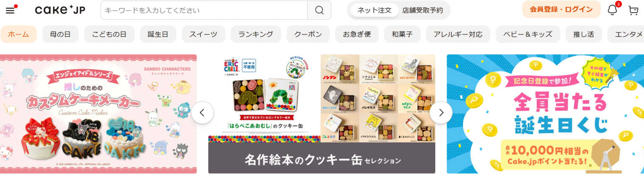Switch to 店舗受取予約 mode
644x178 pixels.
pyautogui.click(x=423, y=10)
